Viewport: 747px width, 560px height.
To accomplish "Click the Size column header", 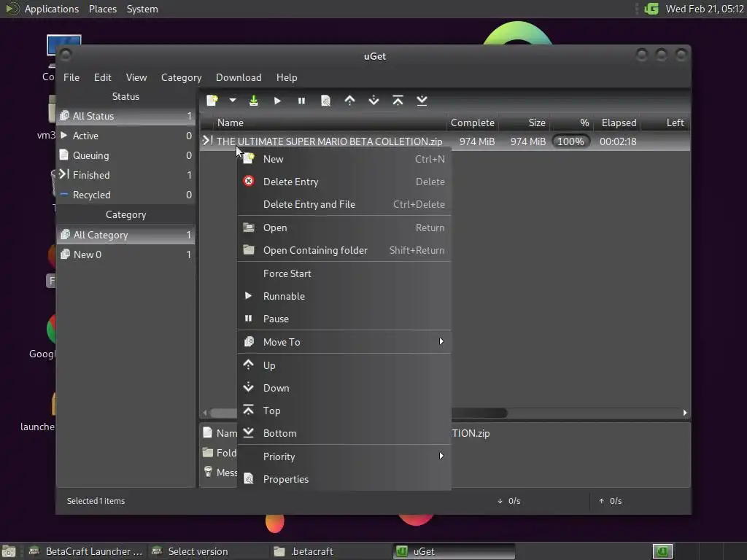I will 524,122.
